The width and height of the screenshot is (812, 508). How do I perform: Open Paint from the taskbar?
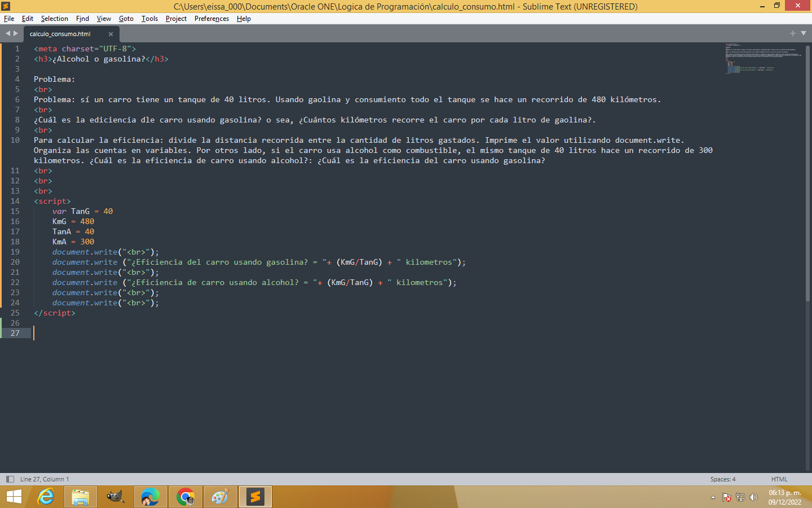(x=220, y=497)
